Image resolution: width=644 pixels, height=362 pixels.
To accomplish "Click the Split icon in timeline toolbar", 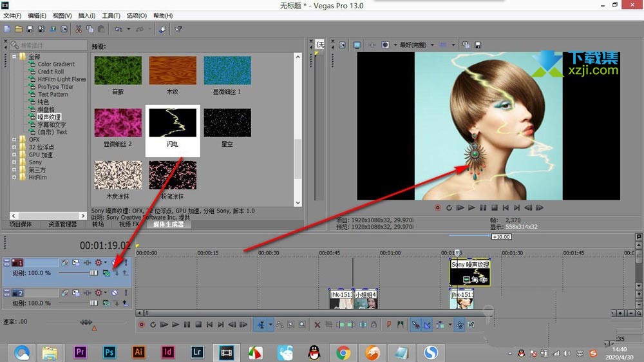I will pyautogui.click(x=363, y=325).
